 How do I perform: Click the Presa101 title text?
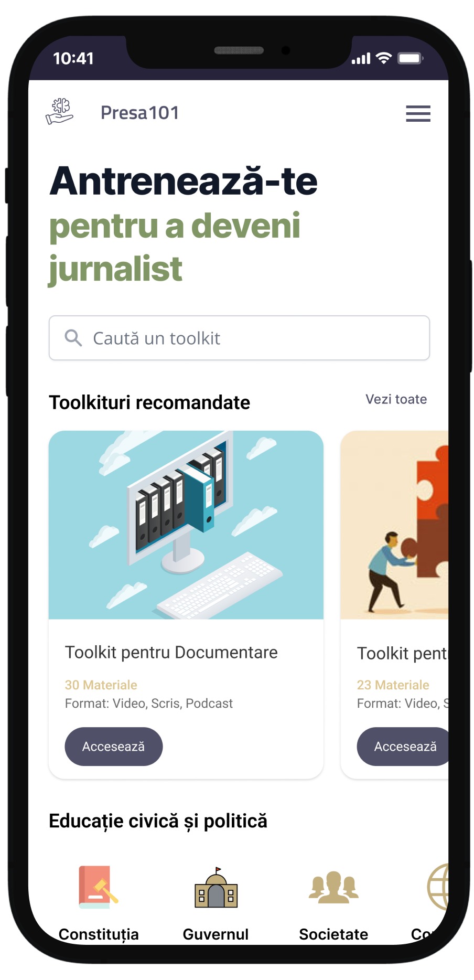point(139,113)
